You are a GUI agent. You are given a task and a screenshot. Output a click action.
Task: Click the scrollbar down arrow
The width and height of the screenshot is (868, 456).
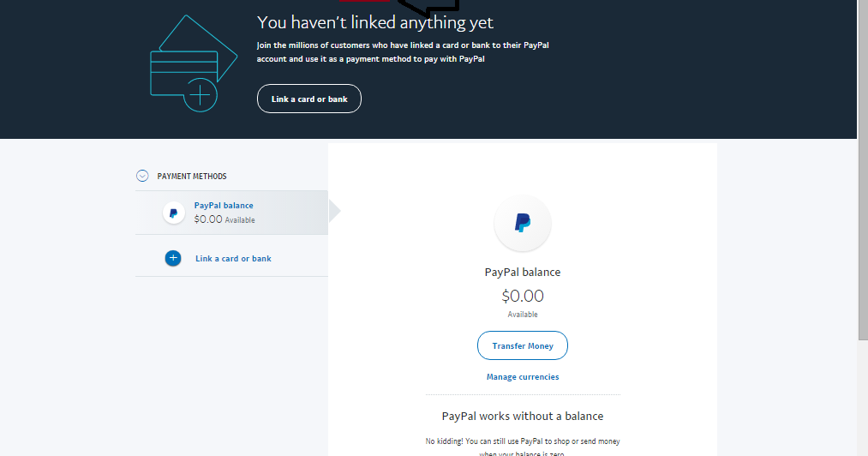862,449
